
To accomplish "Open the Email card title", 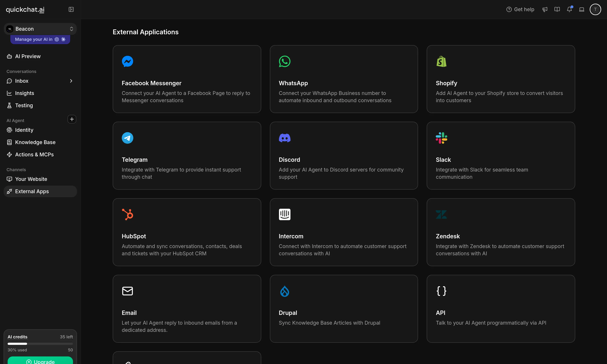I will pyautogui.click(x=129, y=313).
